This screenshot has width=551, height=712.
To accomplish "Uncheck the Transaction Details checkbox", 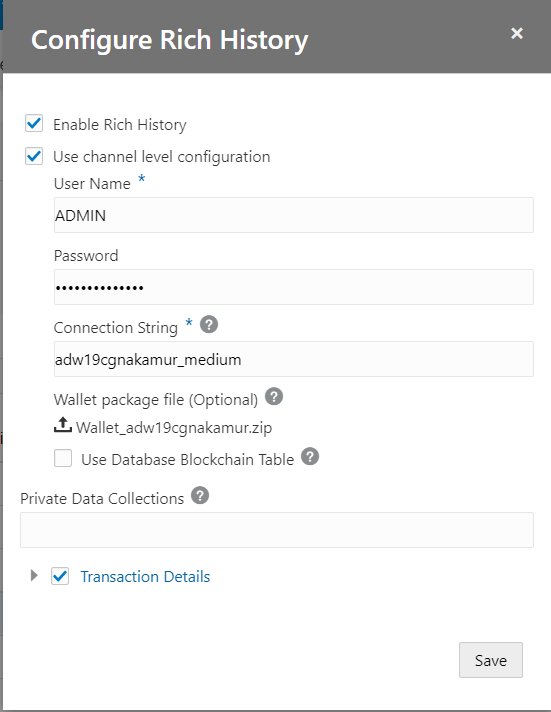I will [60, 576].
